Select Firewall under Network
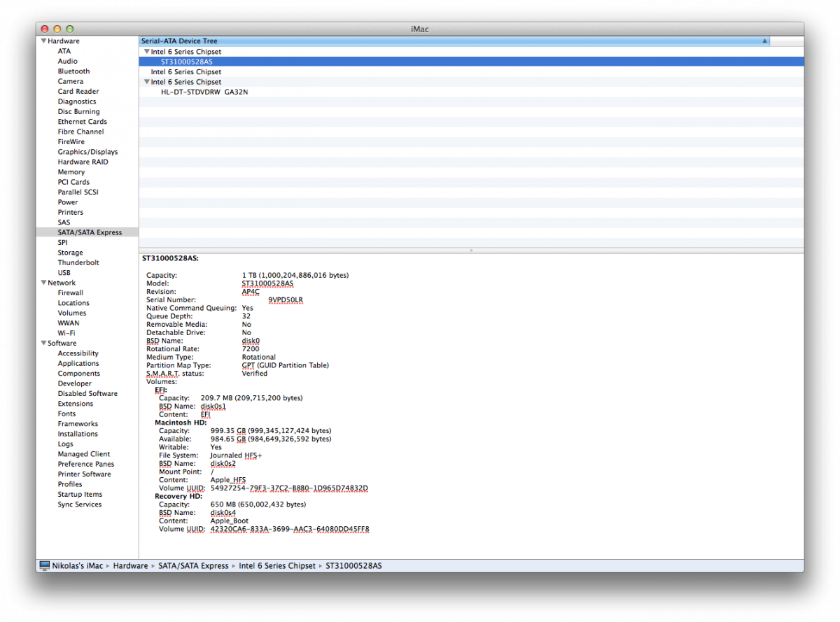This screenshot has height=622, width=840. coord(70,293)
